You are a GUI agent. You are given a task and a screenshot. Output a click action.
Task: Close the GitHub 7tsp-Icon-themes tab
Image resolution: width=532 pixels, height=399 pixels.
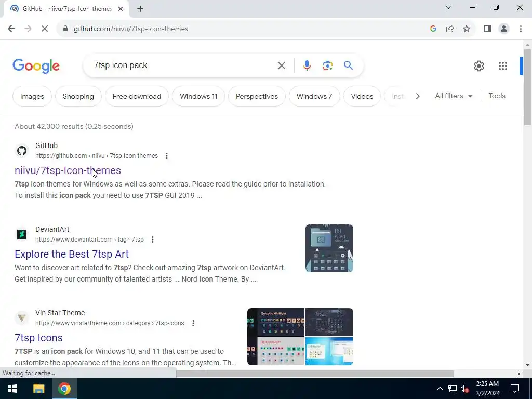pyautogui.click(x=121, y=9)
